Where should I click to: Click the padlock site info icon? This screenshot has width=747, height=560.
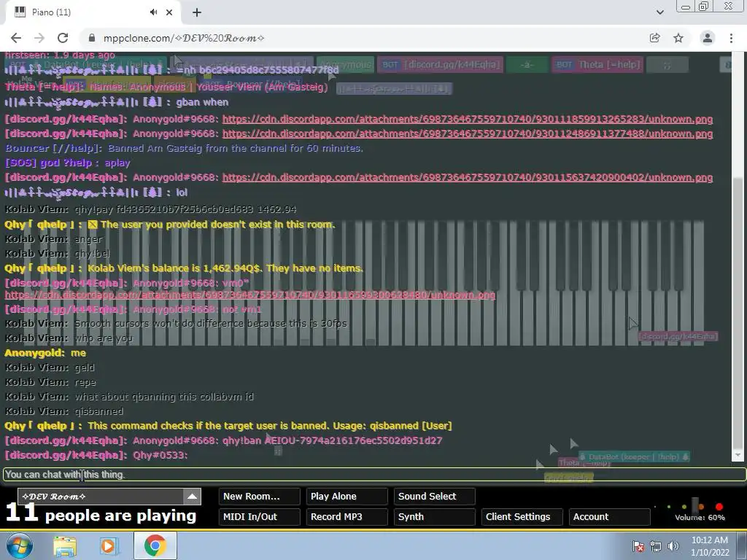click(x=92, y=38)
